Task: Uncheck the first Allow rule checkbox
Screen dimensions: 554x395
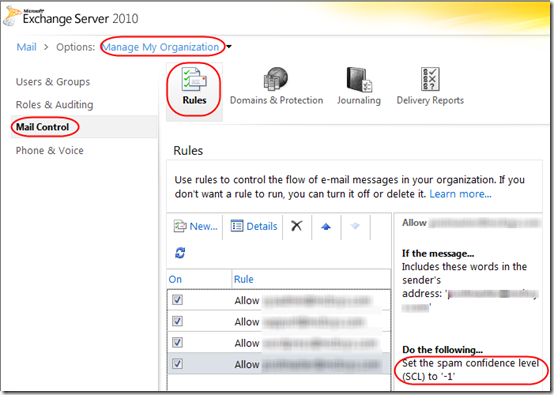Action: tap(177, 300)
